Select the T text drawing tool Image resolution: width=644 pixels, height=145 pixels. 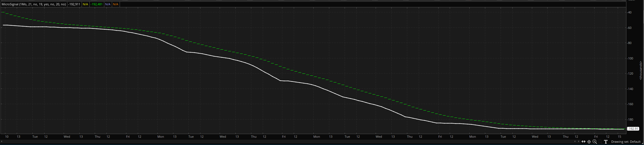click(x=606, y=142)
